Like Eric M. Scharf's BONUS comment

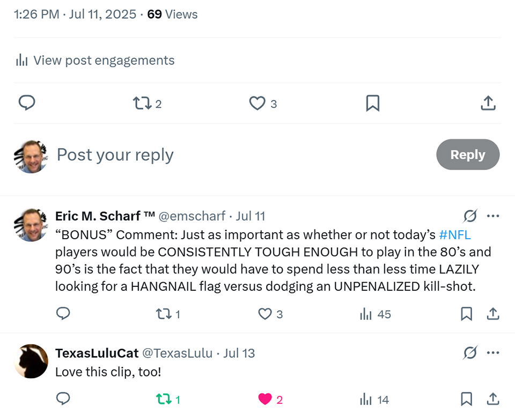click(x=265, y=314)
